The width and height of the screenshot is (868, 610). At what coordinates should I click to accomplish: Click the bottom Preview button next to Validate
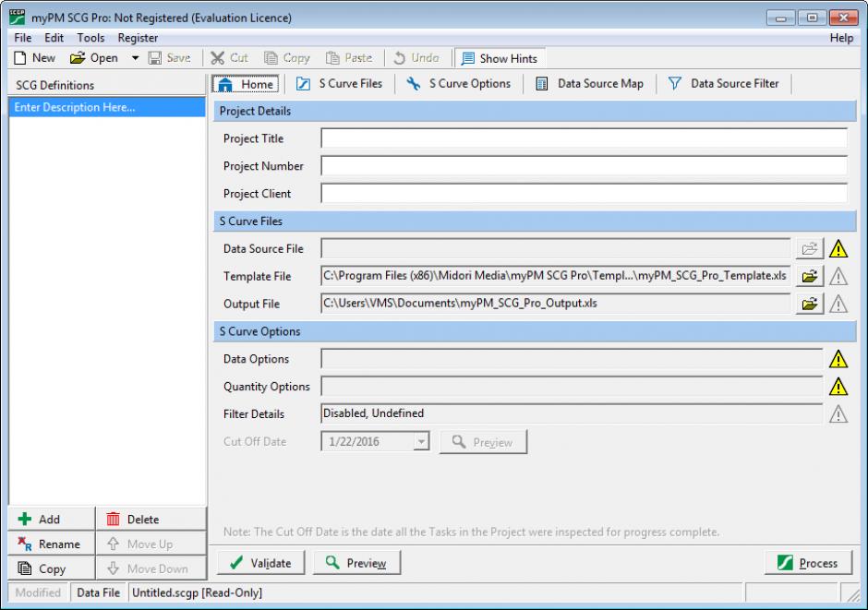[356, 563]
